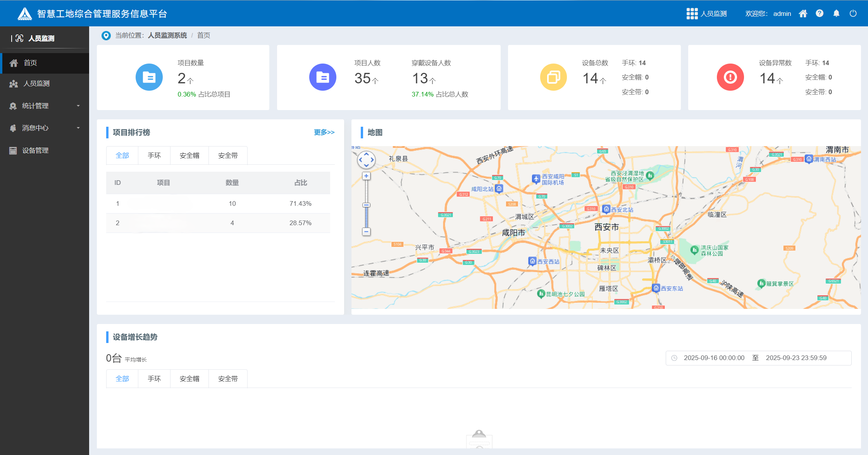
Task: Select 安全帽 tab in 项目排行榜
Action: 189,155
